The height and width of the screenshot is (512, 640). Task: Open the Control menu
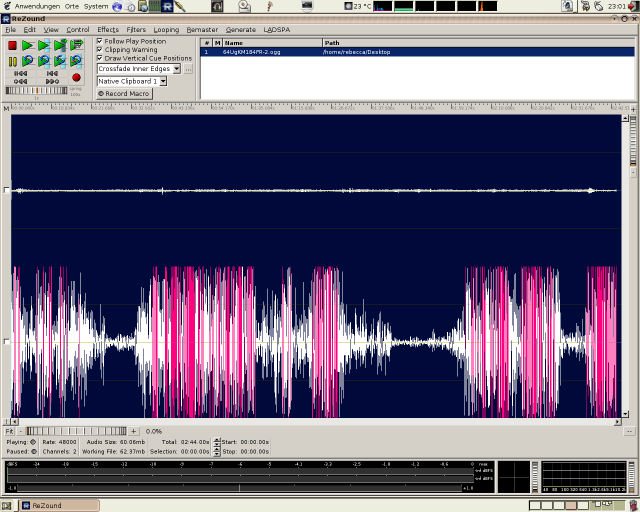[x=78, y=29]
